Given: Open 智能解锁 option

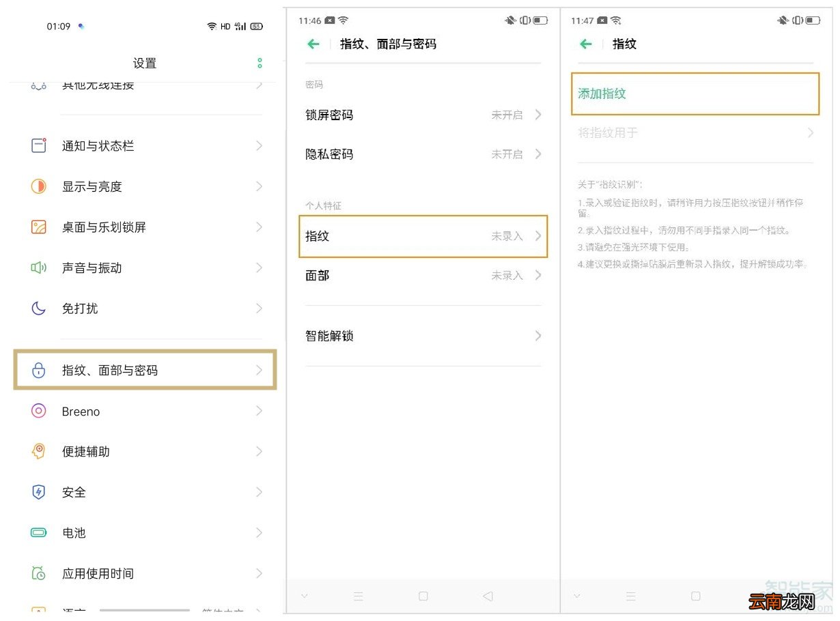Looking at the screenshot, I should pyautogui.click(x=423, y=336).
